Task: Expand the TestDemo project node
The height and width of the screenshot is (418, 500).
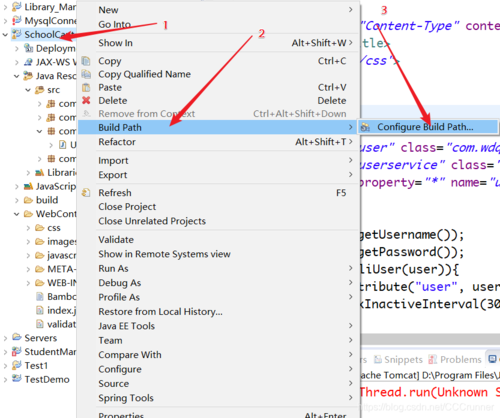Action: click(x=5, y=379)
